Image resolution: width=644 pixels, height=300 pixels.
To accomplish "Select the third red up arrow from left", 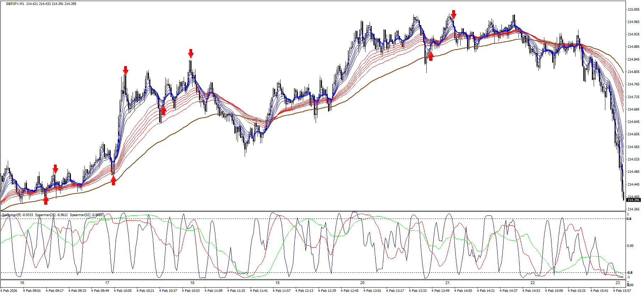I will tap(163, 110).
